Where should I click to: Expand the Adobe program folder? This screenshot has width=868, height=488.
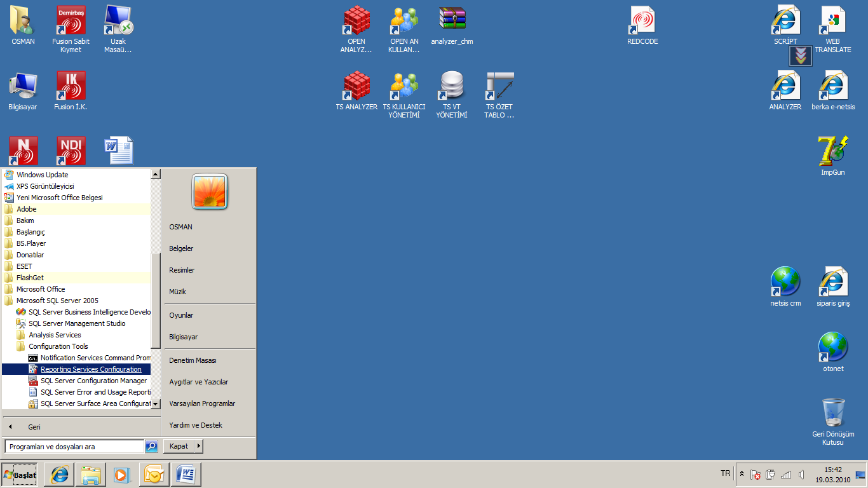coord(76,209)
